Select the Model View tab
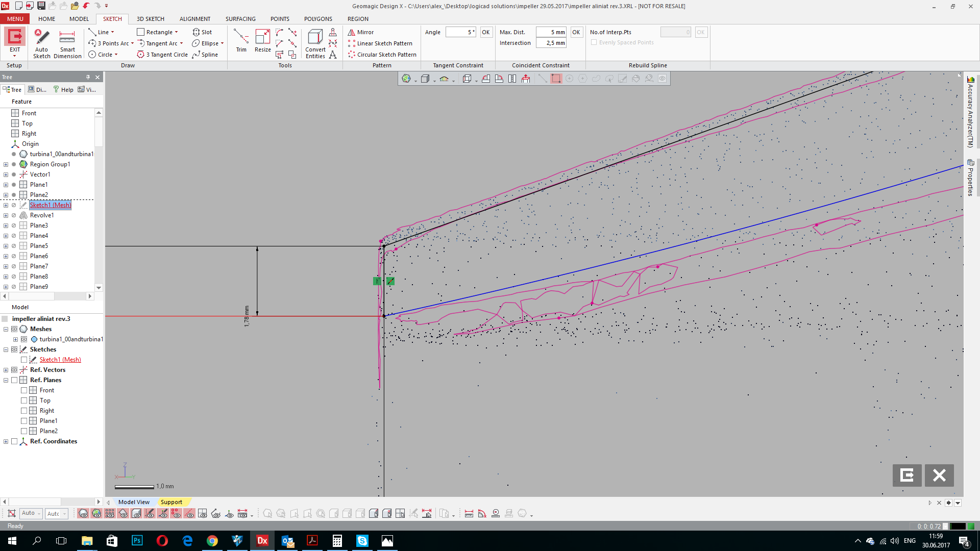The height and width of the screenshot is (551, 980). point(134,502)
